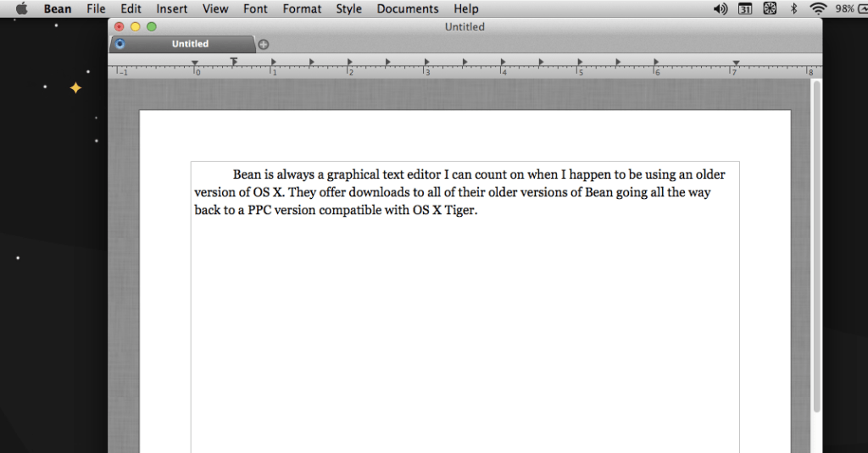Select the Untitled document tab
Screen dimensions: 868x453
pyautogui.click(x=190, y=44)
